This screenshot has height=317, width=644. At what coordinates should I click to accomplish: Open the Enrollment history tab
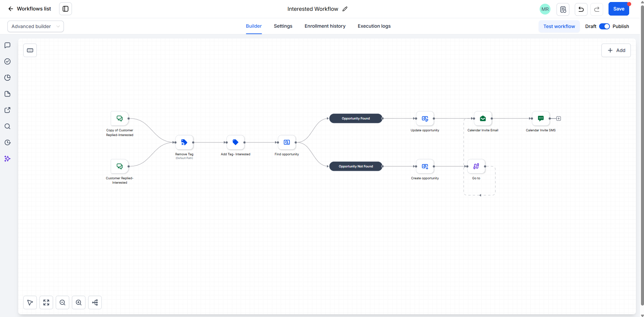(x=325, y=26)
